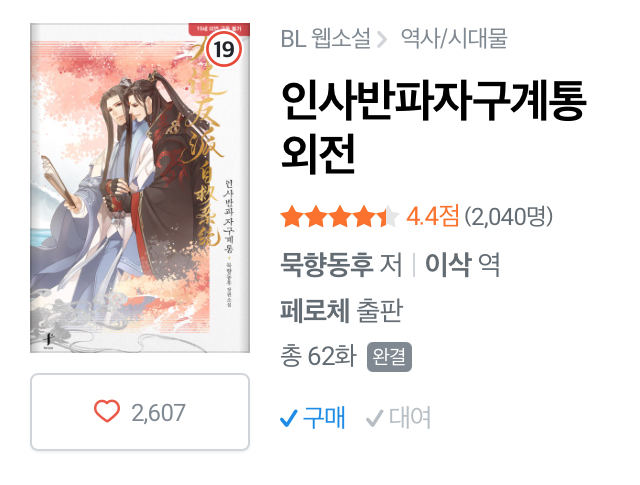
Task: Click the red heart favorite icon
Action: [x=107, y=411]
